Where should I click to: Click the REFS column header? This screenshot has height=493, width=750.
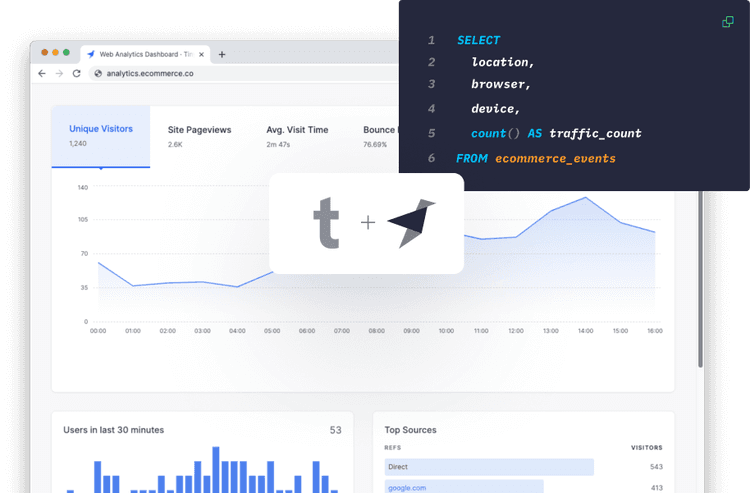click(x=393, y=448)
